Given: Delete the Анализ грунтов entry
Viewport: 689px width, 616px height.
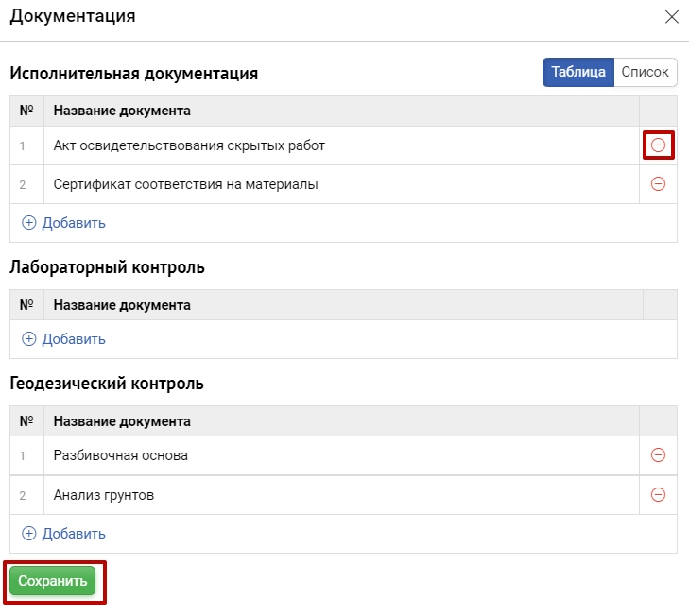Looking at the screenshot, I should click(658, 494).
